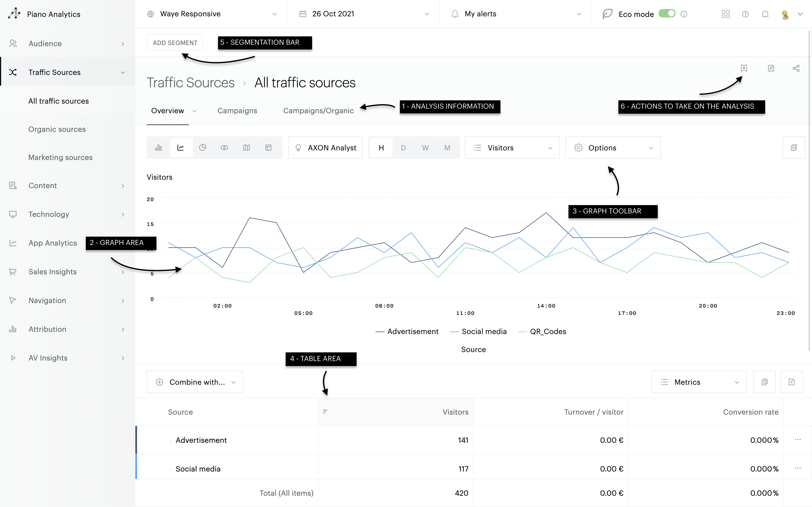Image resolution: width=812 pixels, height=507 pixels.
Task: Export the table with download icon
Action: (x=791, y=382)
